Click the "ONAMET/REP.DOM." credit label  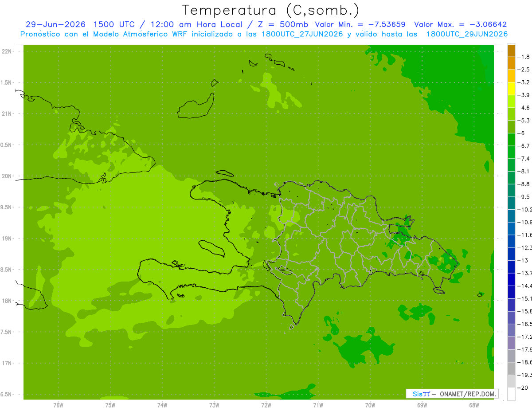click(468, 394)
